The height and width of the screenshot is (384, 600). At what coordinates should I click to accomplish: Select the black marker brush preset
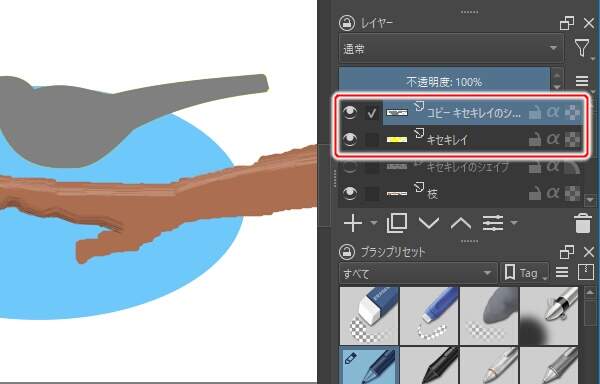click(x=429, y=365)
